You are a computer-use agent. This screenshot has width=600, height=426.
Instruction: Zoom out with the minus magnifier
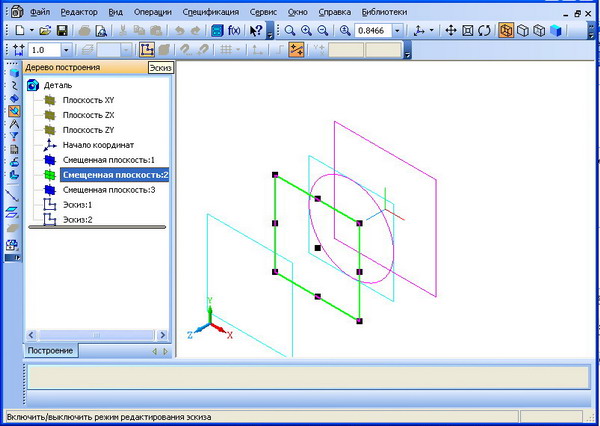323,30
